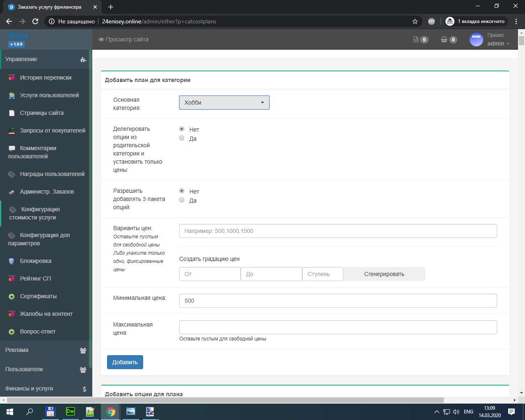This screenshot has height=420, width=525.
Task: Click the Ступень step field
Action: [323, 274]
